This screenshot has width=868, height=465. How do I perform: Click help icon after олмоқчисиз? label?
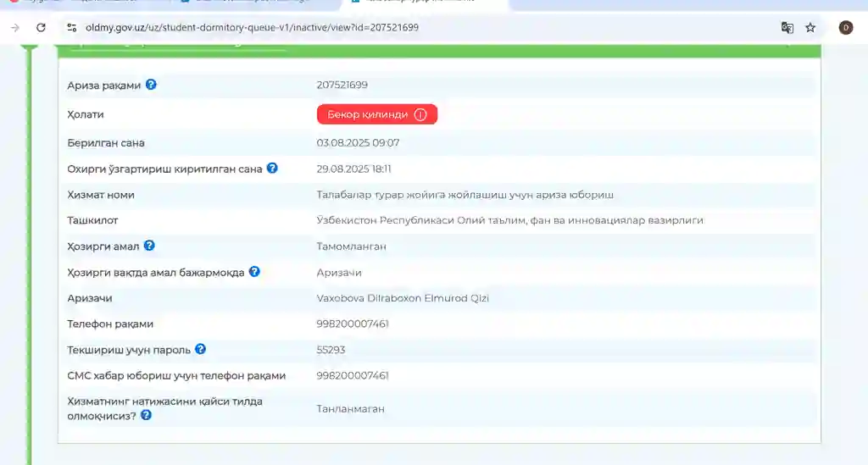(146, 416)
